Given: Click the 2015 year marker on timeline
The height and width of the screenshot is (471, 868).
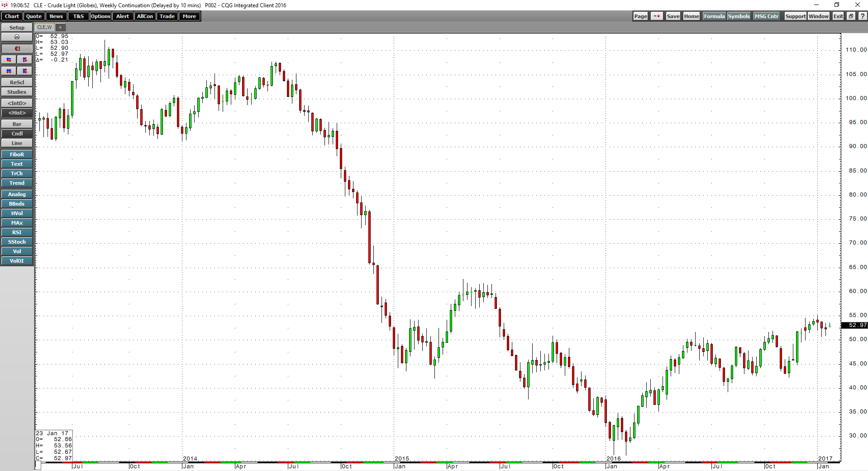Looking at the screenshot, I should point(401,459).
